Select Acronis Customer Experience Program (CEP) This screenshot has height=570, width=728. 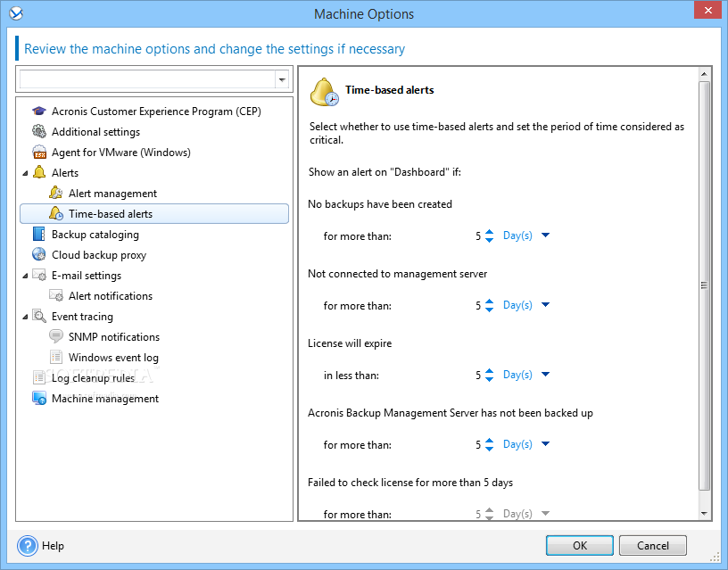click(156, 112)
